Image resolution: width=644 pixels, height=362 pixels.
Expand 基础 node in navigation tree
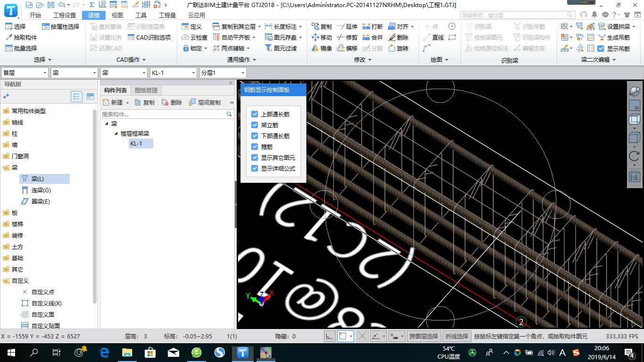coord(6,258)
